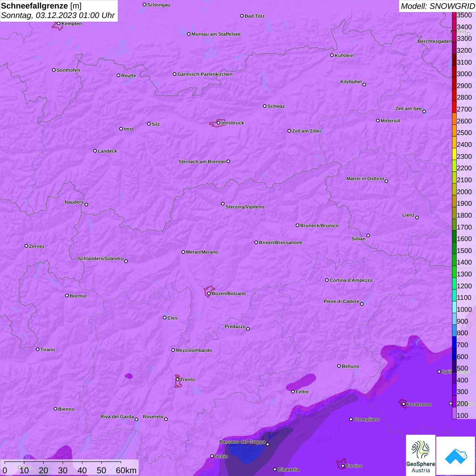
Task: Select the Bozen/Bolzano marker circle
Action: coord(209,293)
